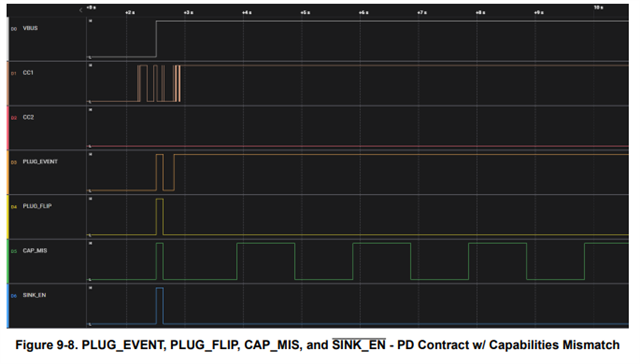This screenshot has width=640, height=364.
Task: Select the D2 CC2 channel label
Action: pyautogui.click(x=22, y=117)
